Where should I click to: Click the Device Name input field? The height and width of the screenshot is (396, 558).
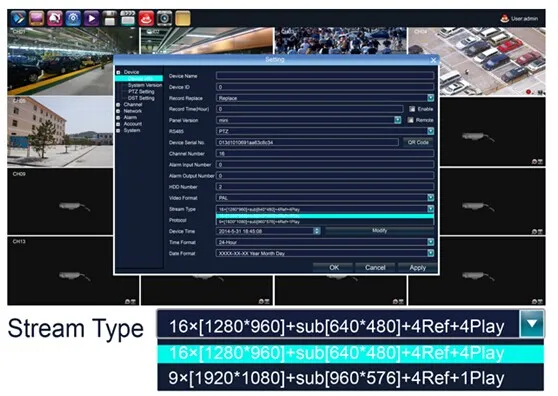pyautogui.click(x=325, y=76)
